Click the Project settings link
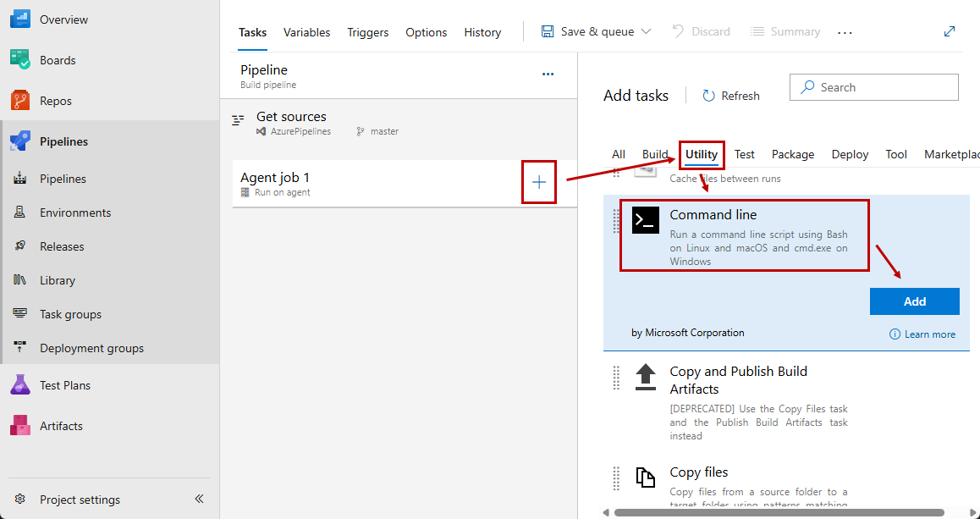980x519 pixels. click(80, 499)
